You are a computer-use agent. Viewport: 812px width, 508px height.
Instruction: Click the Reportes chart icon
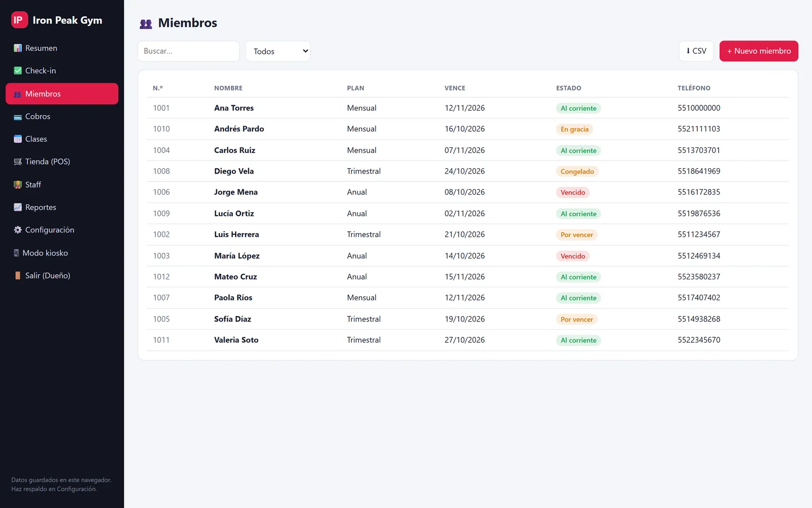click(18, 207)
